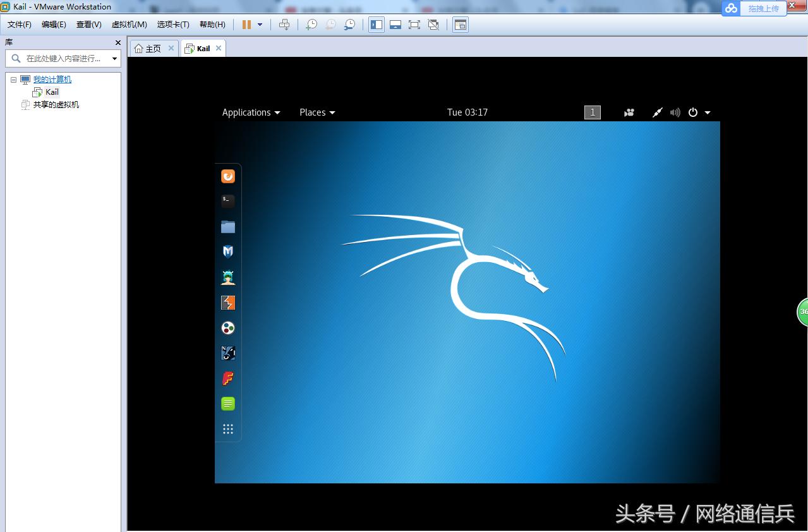Switch to the 主页 tab
This screenshot has height=532, width=808.
152,48
